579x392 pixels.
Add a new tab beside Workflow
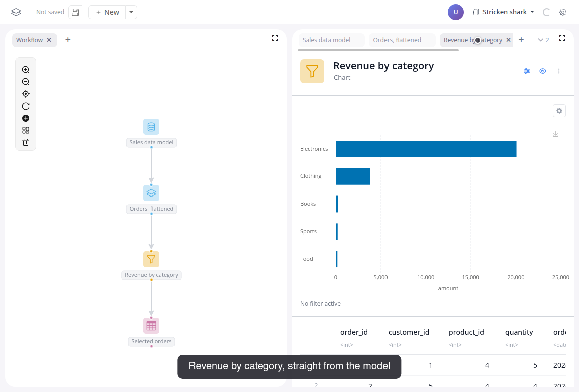68,40
